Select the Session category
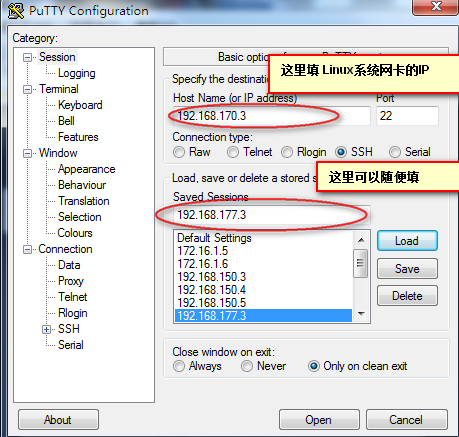This screenshot has height=437, width=459. coord(57,57)
